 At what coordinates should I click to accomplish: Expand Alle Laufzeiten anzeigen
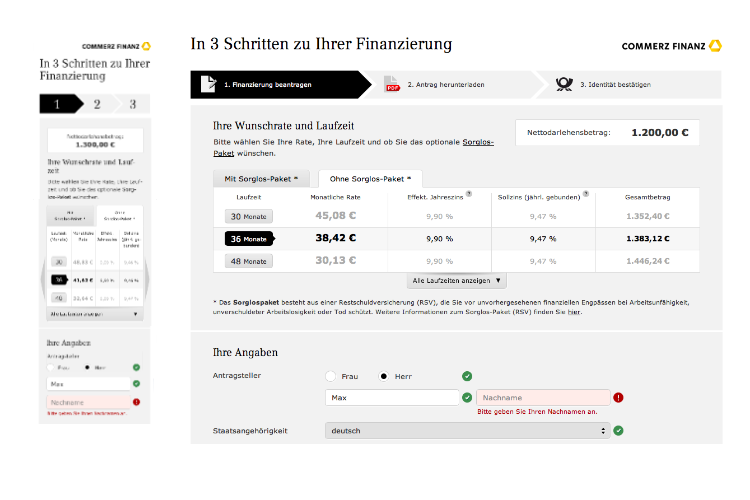(x=457, y=281)
